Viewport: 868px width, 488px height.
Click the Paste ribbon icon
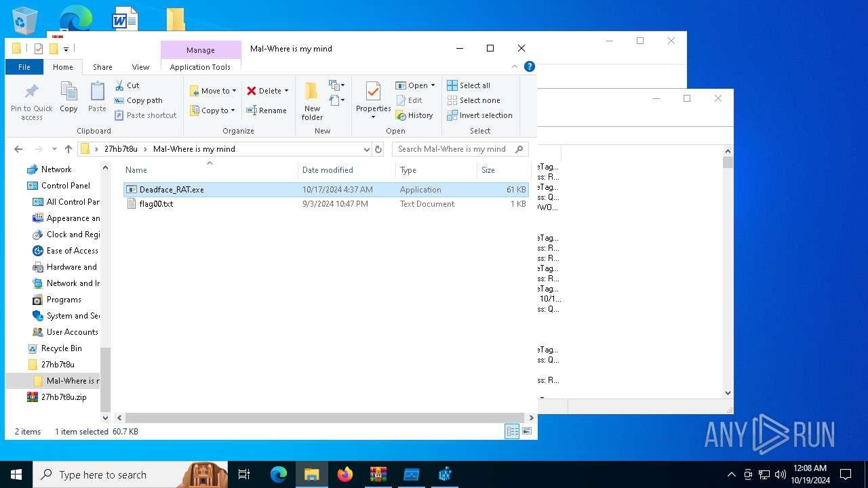pos(97,97)
